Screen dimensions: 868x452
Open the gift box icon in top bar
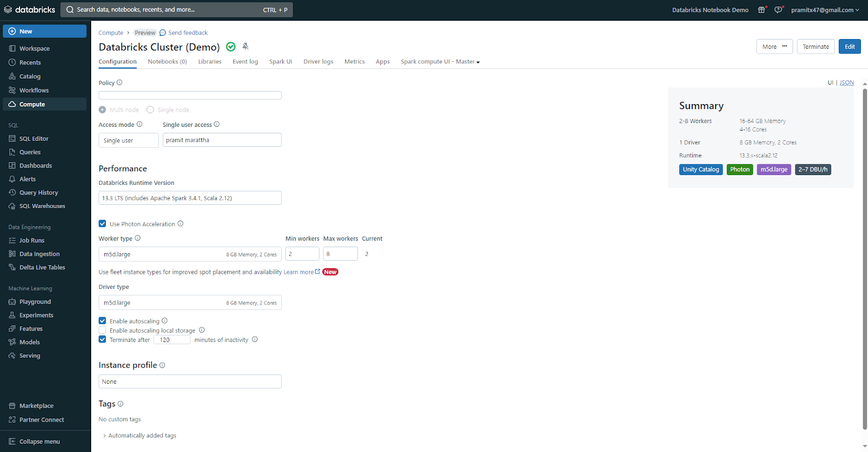coord(762,10)
